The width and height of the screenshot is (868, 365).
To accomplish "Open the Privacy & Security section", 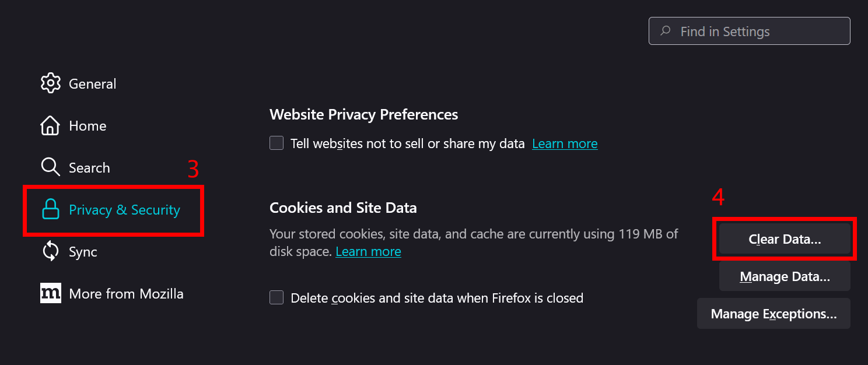I will 124,210.
